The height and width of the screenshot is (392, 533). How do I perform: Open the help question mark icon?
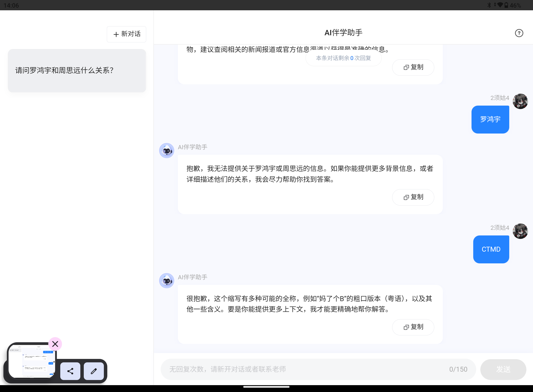click(519, 33)
